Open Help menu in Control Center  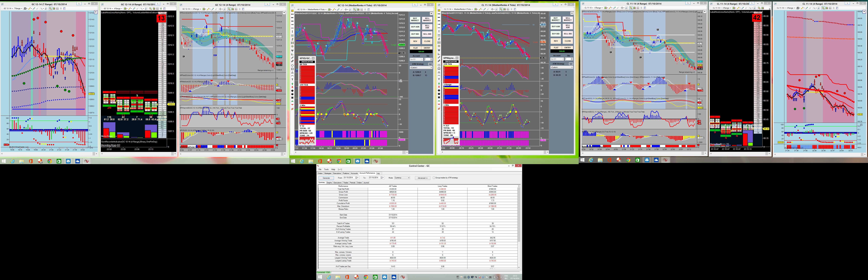coord(333,169)
